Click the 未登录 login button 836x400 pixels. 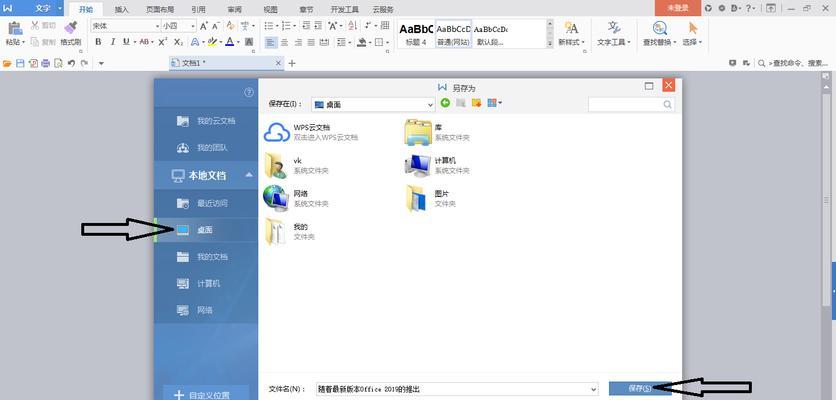tap(677, 7)
